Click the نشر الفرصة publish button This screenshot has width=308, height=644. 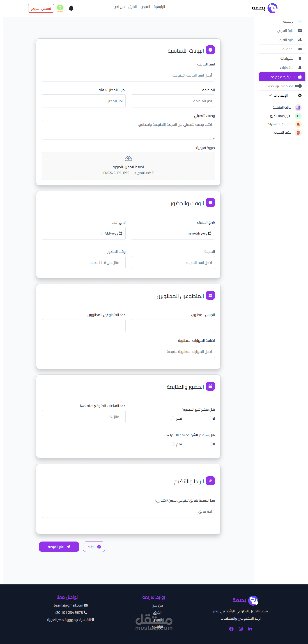pos(59,547)
